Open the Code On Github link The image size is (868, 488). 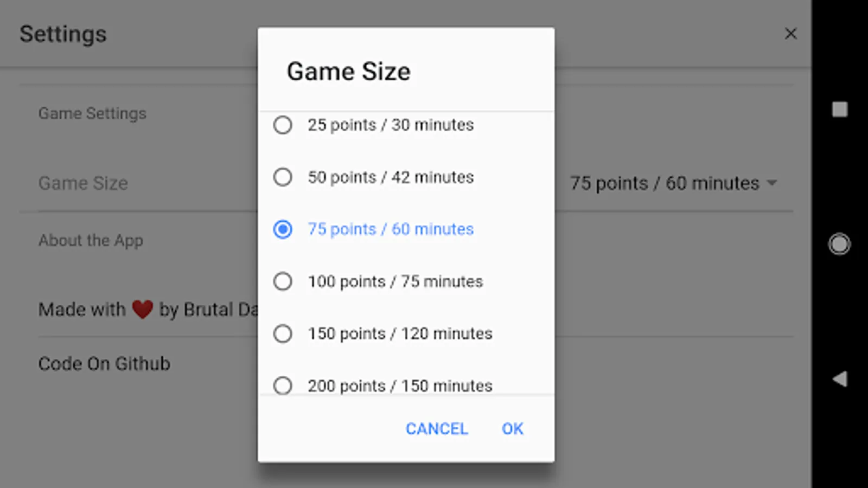(105, 363)
